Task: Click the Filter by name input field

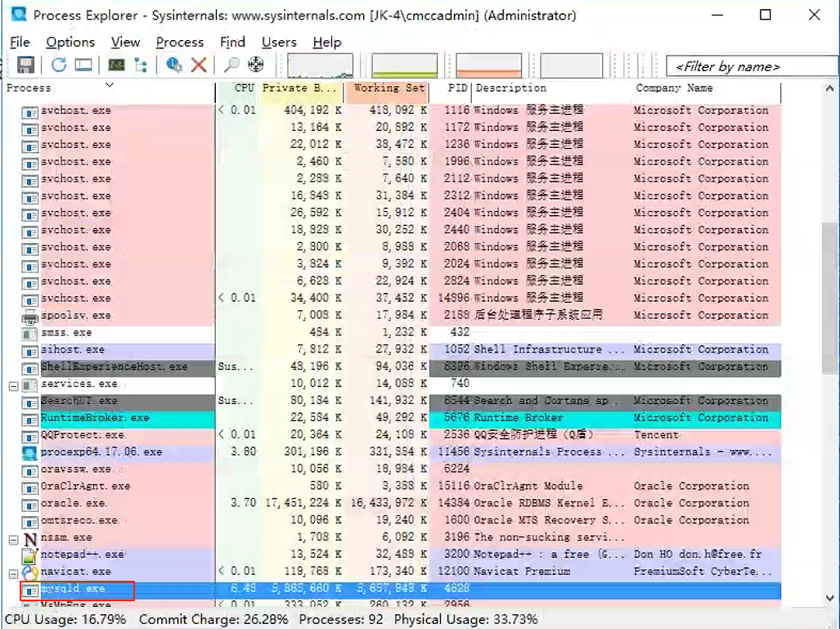Action: (750, 65)
